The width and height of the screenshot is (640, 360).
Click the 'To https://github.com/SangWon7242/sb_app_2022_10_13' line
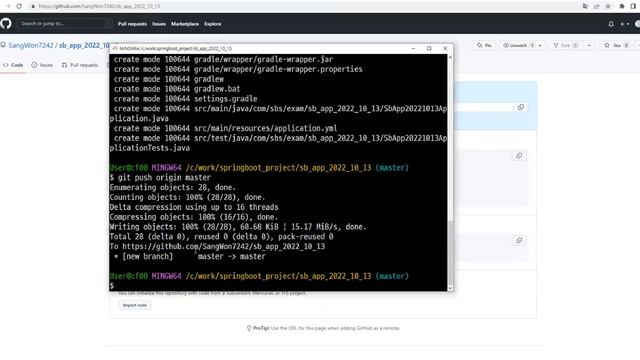tap(217, 247)
